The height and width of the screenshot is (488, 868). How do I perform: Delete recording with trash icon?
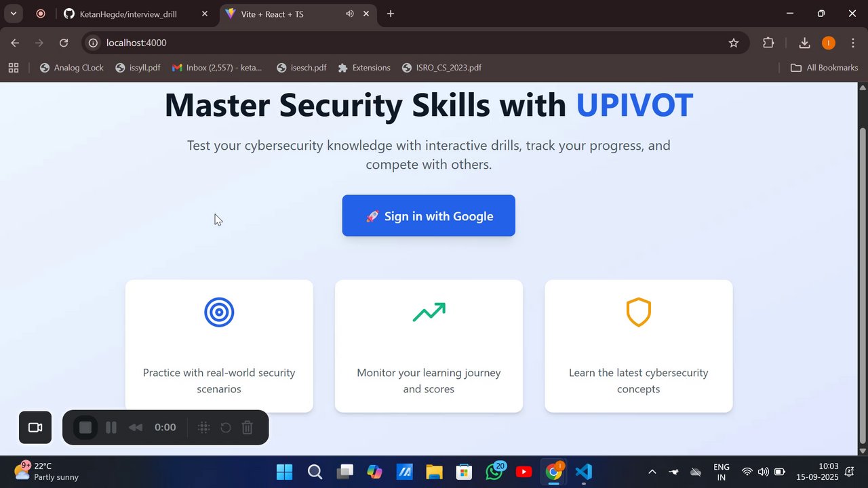248,428
